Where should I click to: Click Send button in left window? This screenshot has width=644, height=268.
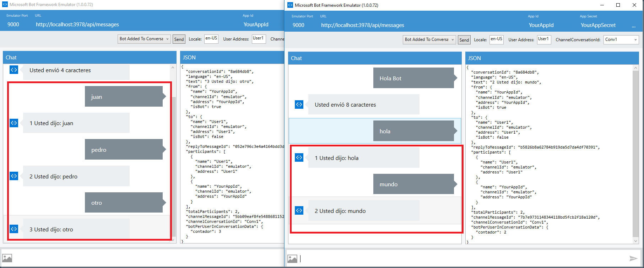click(179, 39)
